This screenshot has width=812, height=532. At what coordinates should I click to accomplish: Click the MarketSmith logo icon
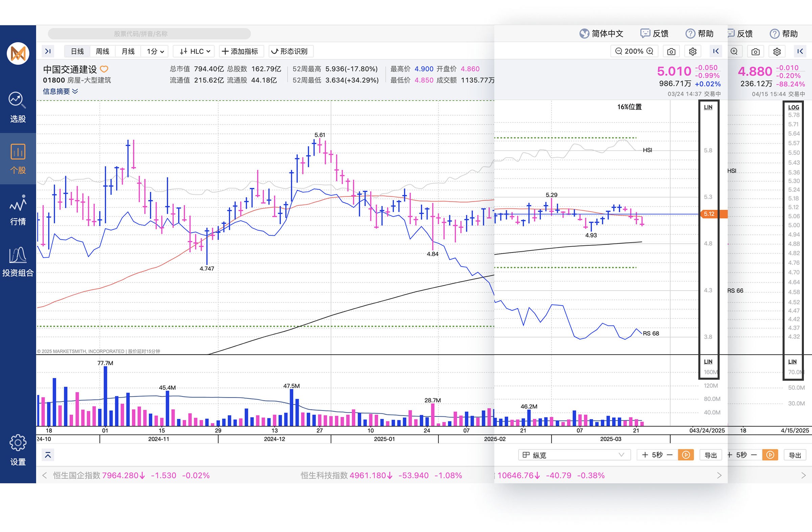18,53
